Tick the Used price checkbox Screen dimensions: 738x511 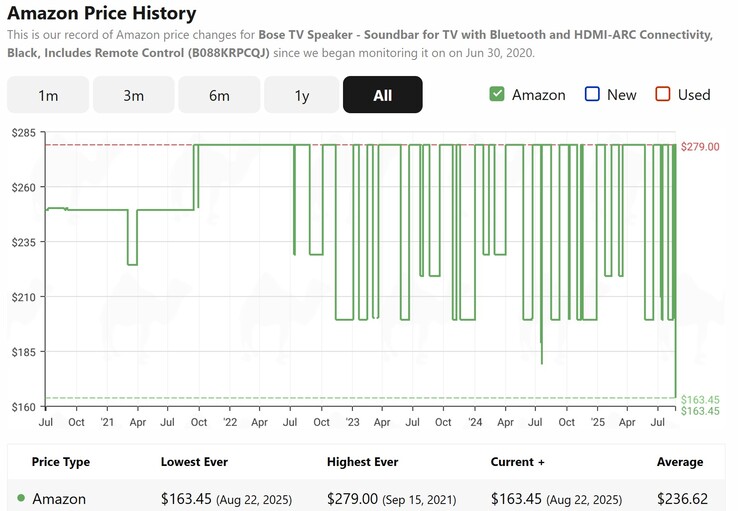click(x=663, y=94)
